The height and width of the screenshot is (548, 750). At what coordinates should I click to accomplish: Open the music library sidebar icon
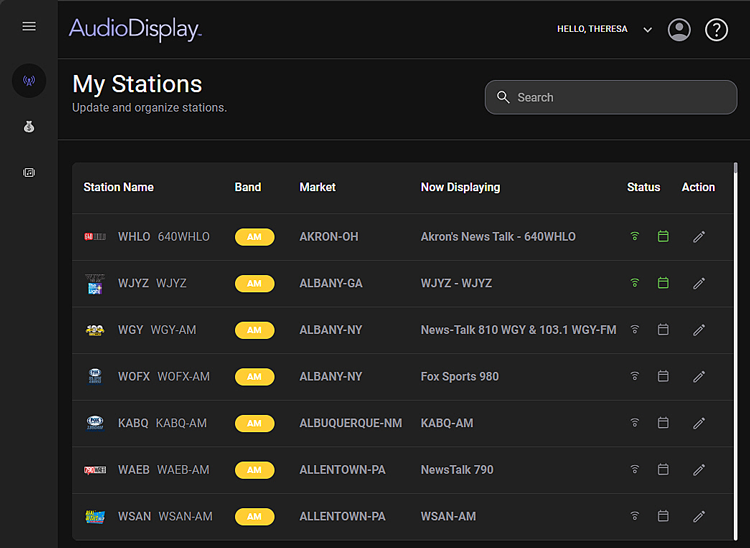click(x=29, y=173)
